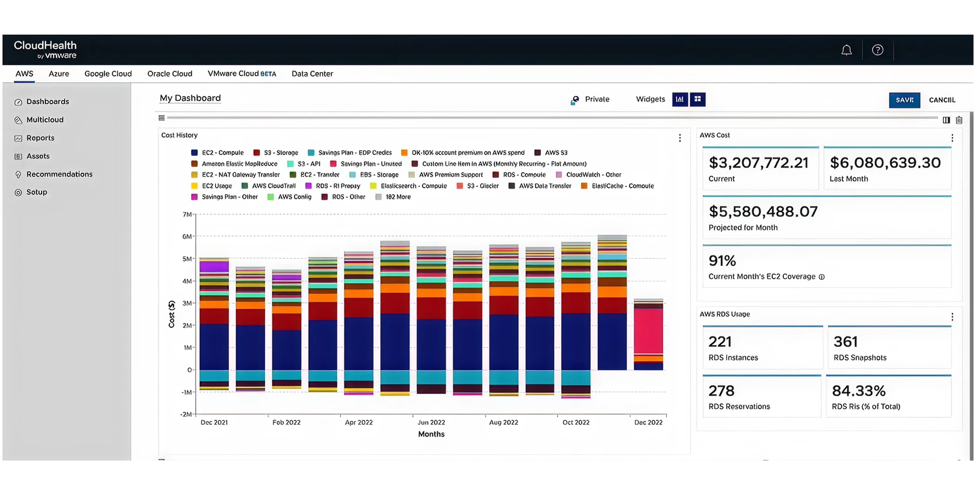Switch to the Google Cloud tab
The height and width of the screenshot is (493, 980).
(108, 74)
